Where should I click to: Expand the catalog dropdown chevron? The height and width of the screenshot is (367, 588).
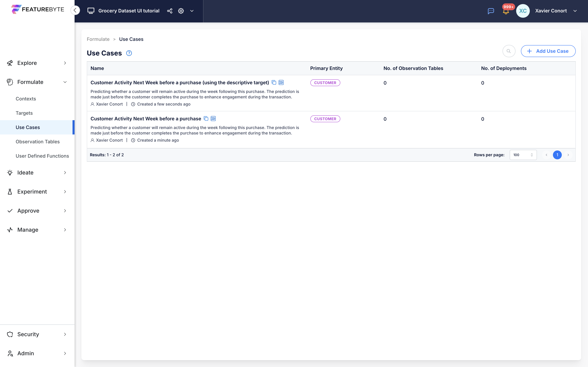tap(192, 11)
